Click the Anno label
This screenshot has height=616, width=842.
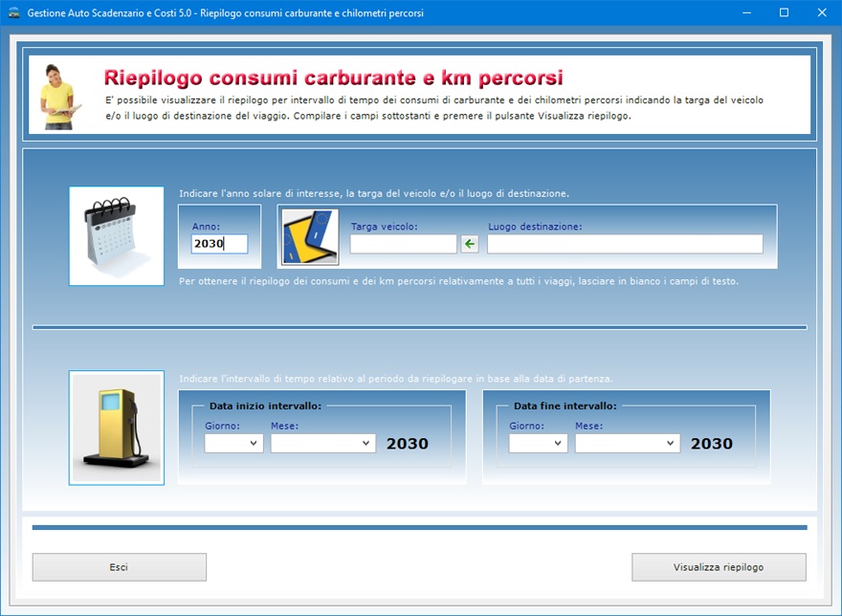(x=207, y=227)
